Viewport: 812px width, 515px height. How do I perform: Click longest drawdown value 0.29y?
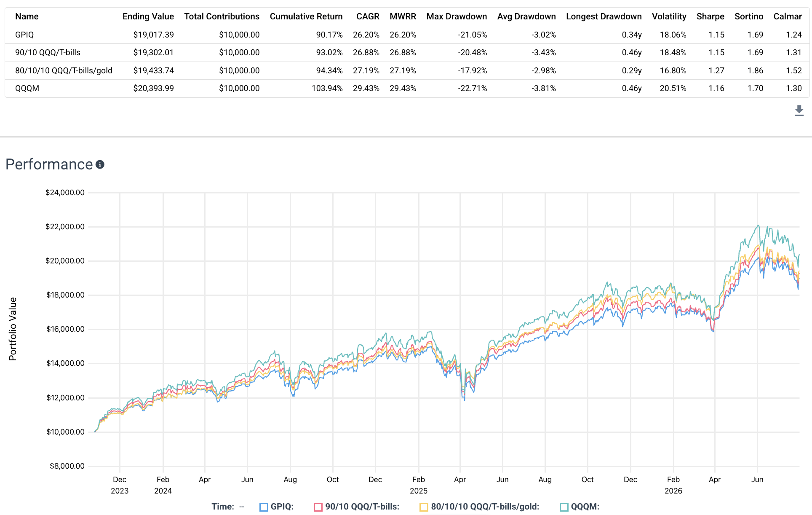point(632,70)
